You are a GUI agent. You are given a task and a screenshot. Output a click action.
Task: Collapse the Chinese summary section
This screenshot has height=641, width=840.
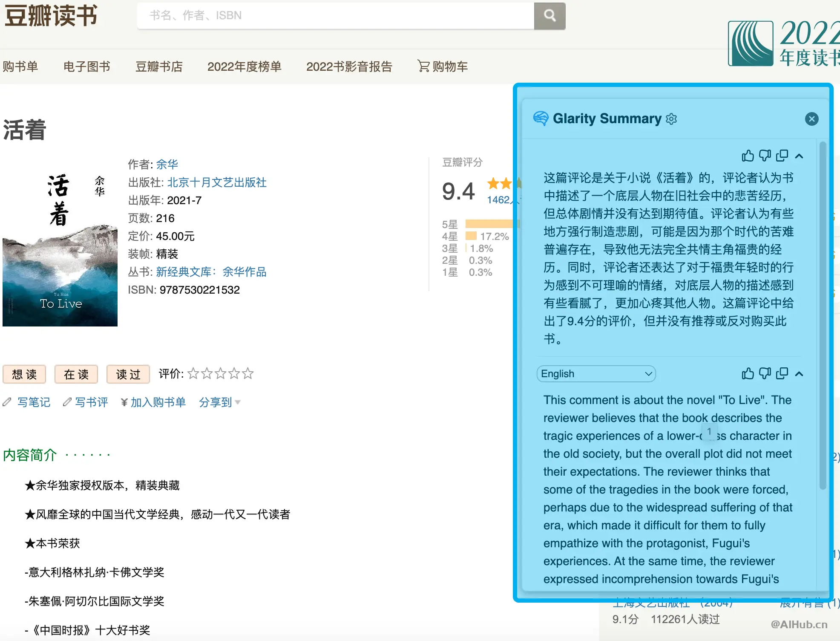point(799,156)
